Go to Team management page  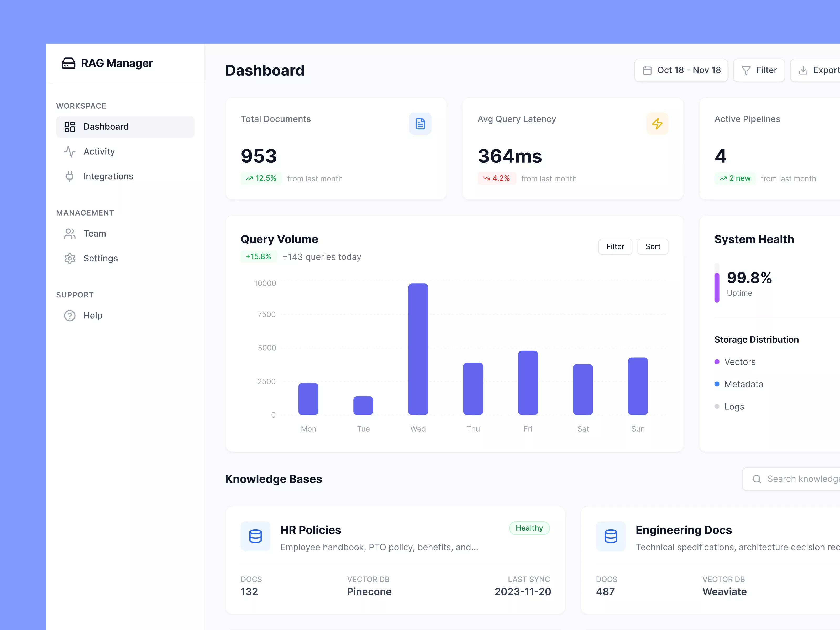(x=94, y=234)
